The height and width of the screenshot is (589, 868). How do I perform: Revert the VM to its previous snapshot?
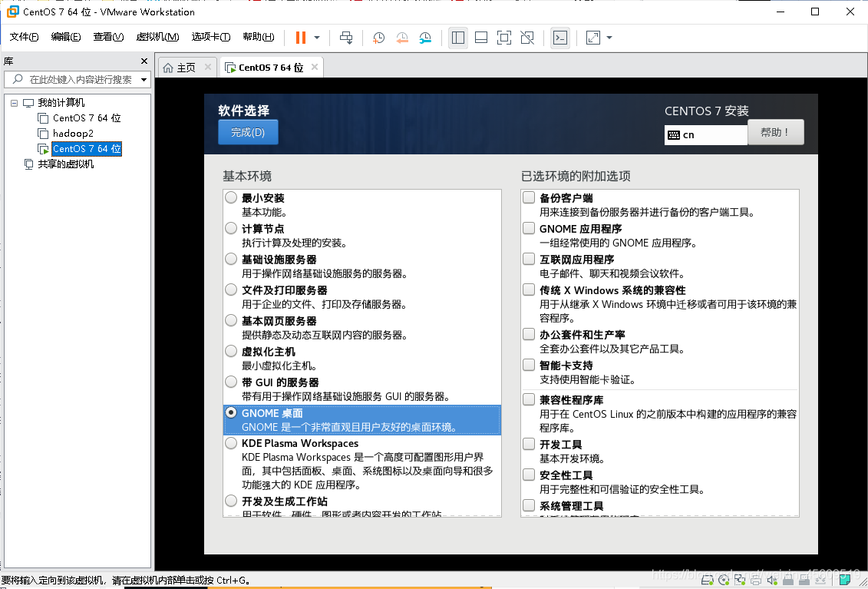click(402, 38)
